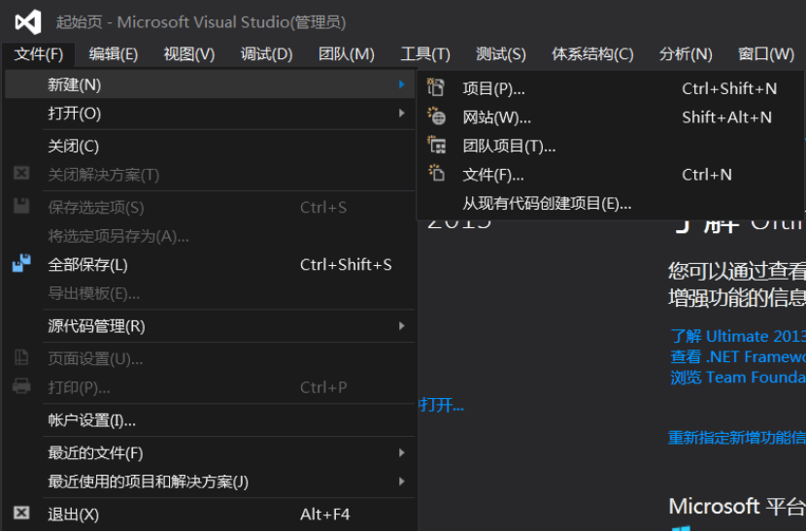Select 团队项目(T)... in the New submenu

(610, 146)
